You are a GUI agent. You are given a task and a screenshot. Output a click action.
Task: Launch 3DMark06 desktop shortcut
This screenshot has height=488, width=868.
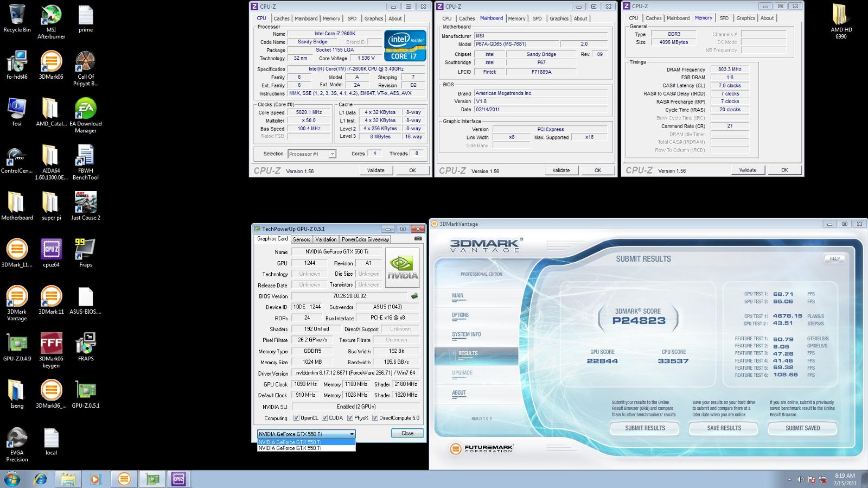coord(51,65)
